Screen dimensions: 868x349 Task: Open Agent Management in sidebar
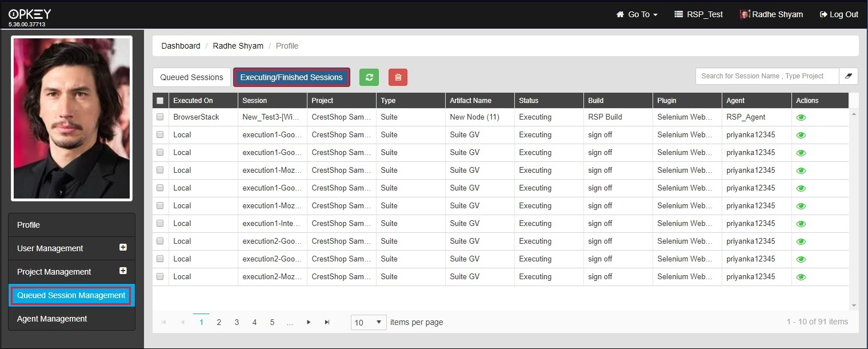coord(52,319)
